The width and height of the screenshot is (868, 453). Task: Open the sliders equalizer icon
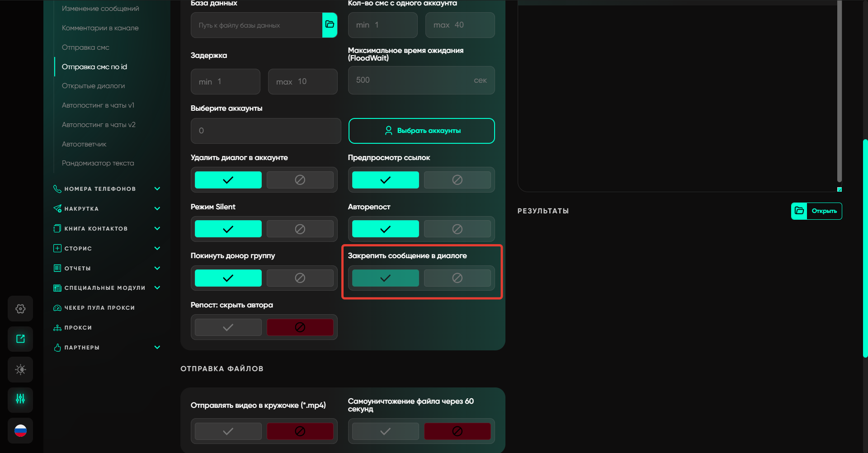20,399
